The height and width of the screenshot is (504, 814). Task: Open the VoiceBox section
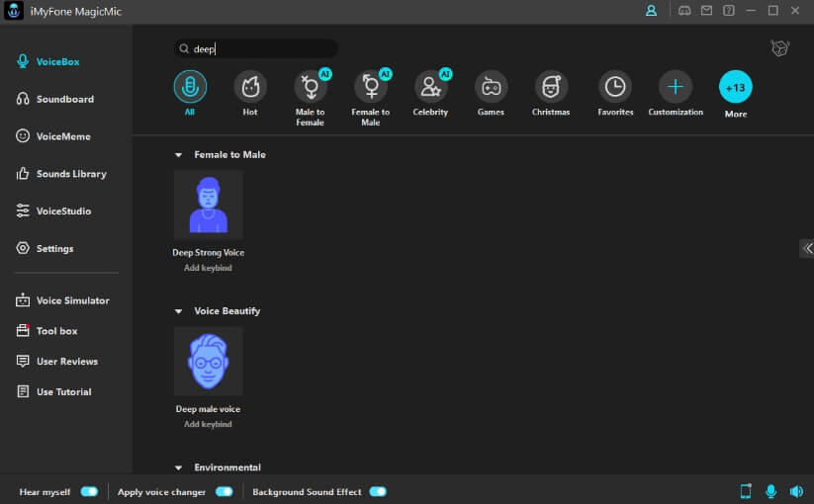tap(48, 61)
